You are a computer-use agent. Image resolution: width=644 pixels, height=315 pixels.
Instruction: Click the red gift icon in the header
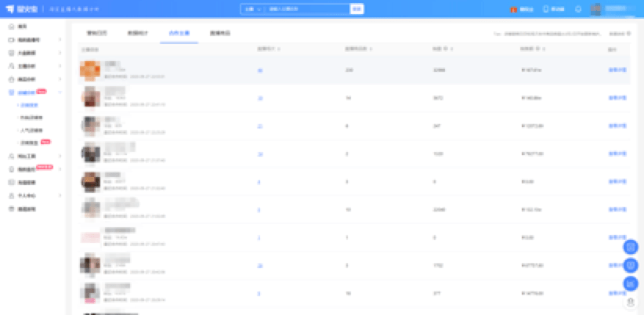[514, 9]
